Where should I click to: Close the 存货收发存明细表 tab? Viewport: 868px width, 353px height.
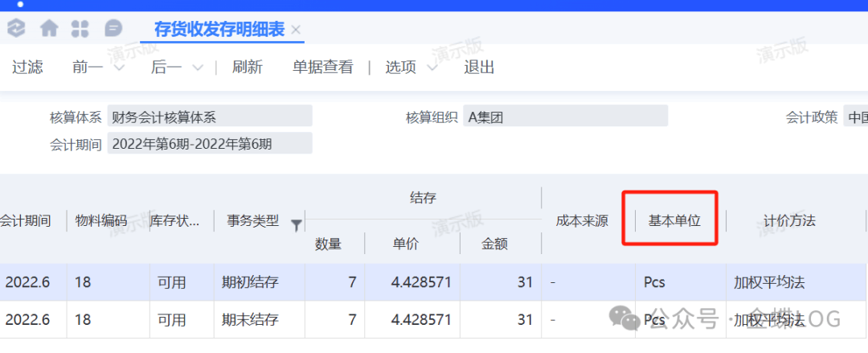click(296, 30)
